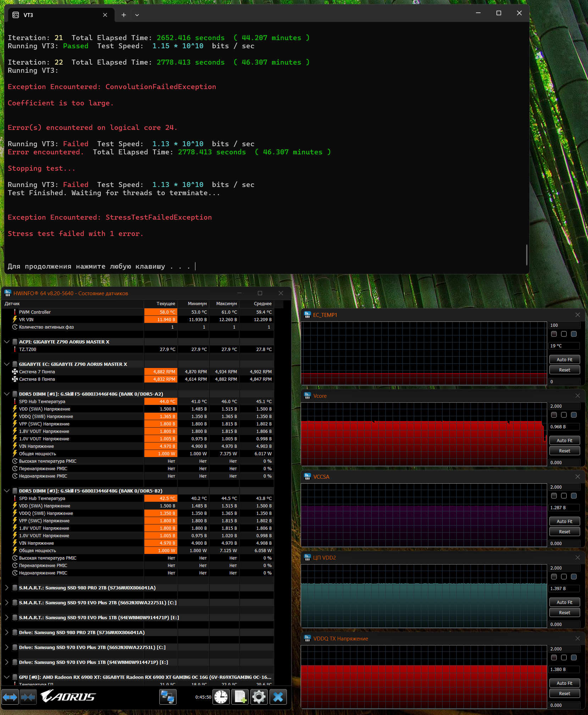Click the lightning icon beside VR VIN
The width and height of the screenshot is (588, 715).
point(15,319)
